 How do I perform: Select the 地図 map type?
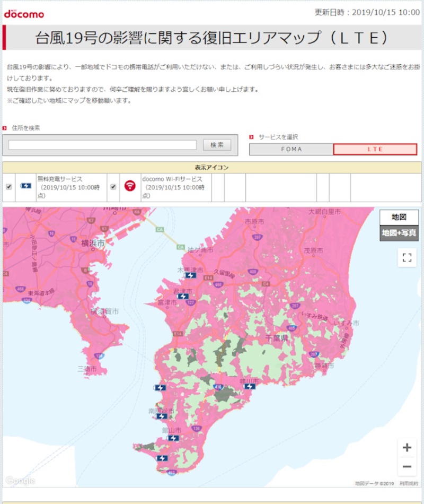click(399, 217)
